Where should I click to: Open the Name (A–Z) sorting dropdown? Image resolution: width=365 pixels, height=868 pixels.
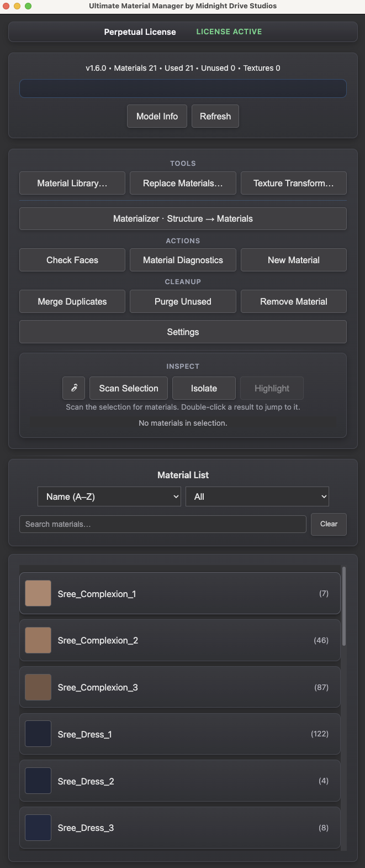pyautogui.click(x=109, y=496)
